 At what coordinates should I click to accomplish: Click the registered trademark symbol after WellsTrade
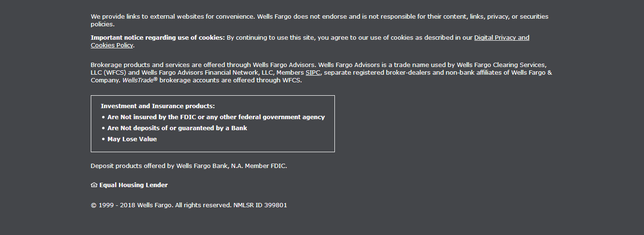[x=155, y=79]
